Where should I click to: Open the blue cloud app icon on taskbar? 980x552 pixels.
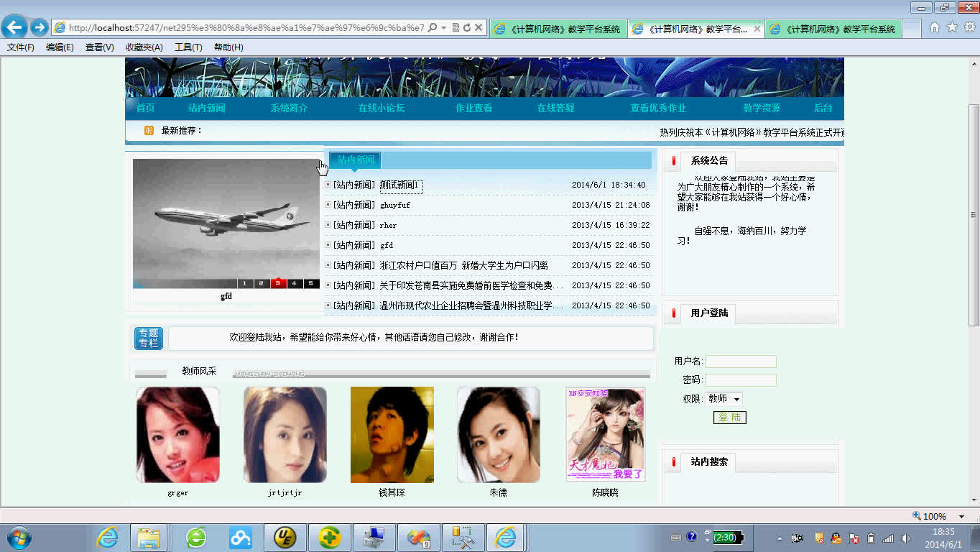pyautogui.click(x=240, y=538)
